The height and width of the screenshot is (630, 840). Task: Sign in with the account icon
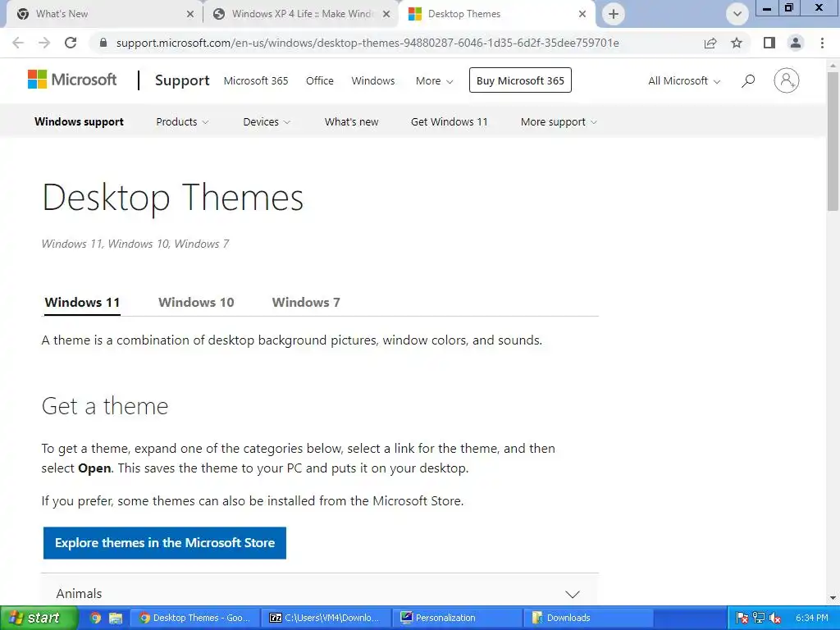pos(787,80)
